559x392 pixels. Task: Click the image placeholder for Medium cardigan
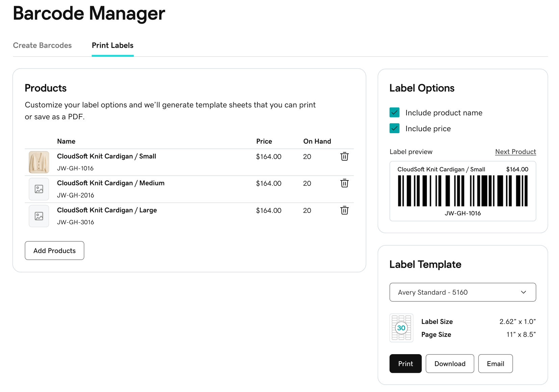click(39, 189)
